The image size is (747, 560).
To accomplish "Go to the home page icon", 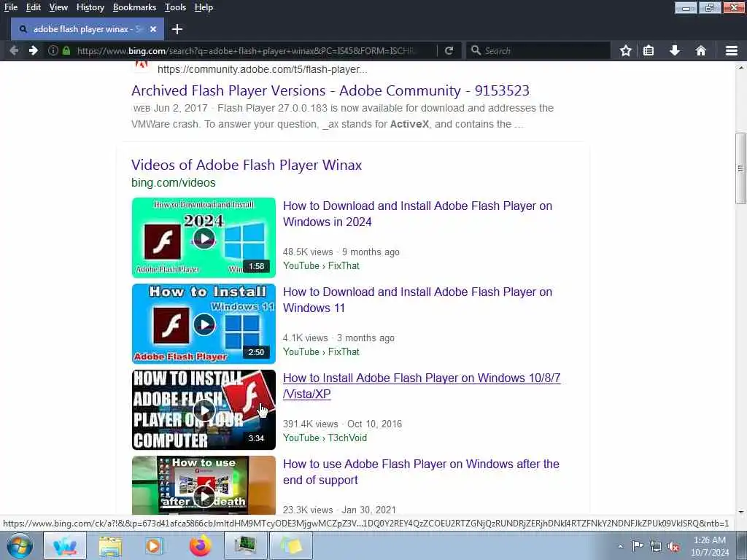I will 700,50.
